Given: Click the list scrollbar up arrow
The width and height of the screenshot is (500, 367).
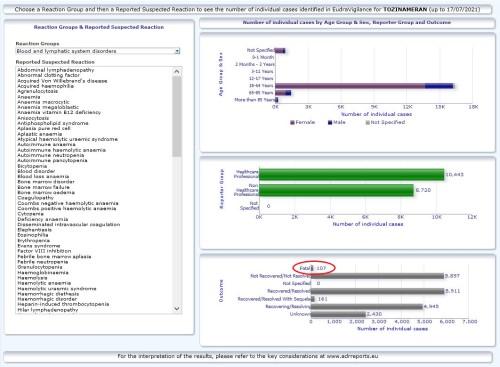Looking at the screenshot, I should click(177, 71).
